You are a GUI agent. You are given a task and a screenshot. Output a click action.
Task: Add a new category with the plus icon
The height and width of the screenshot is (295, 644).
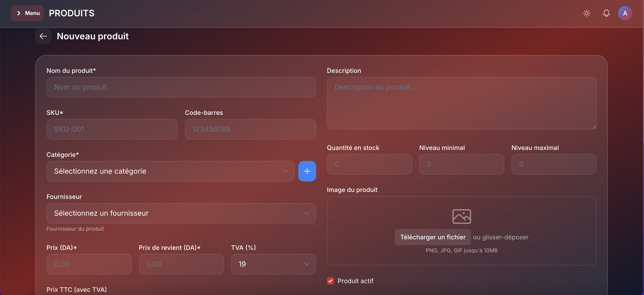pos(307,171)
